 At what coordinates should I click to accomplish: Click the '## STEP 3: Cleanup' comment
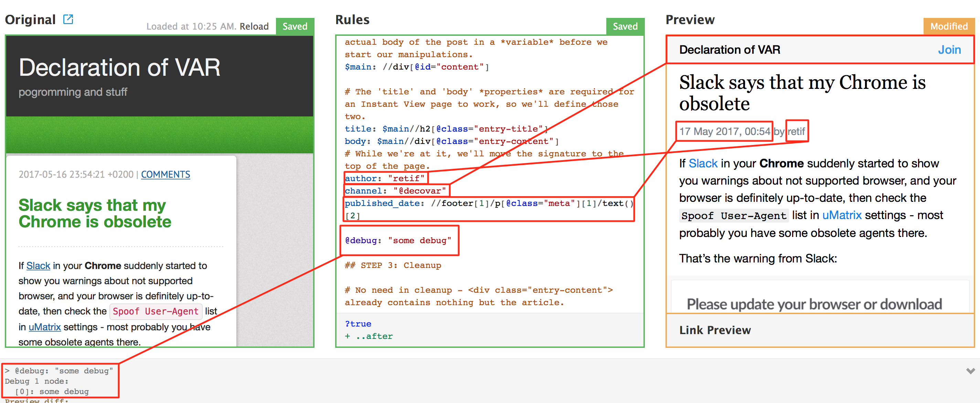[x=393, y=265]
